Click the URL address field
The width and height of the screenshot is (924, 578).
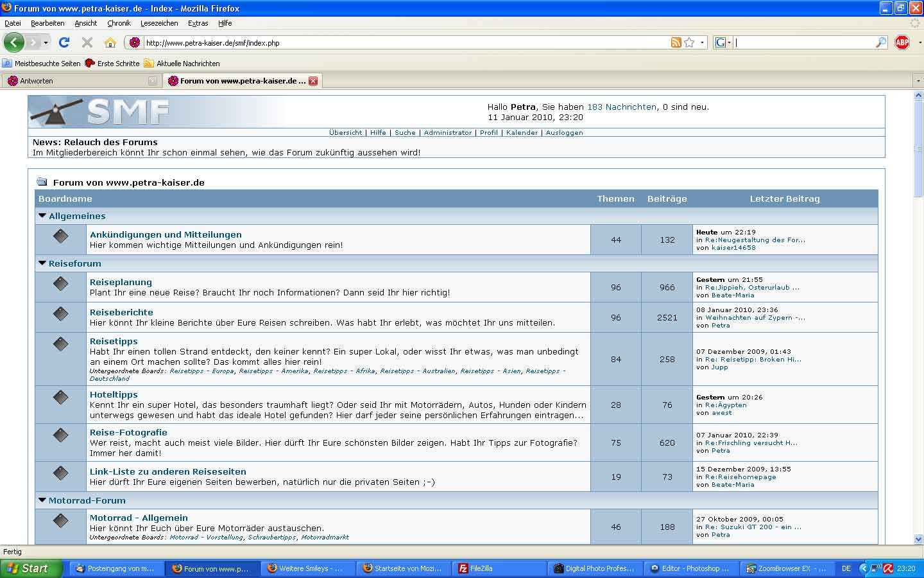404,43
